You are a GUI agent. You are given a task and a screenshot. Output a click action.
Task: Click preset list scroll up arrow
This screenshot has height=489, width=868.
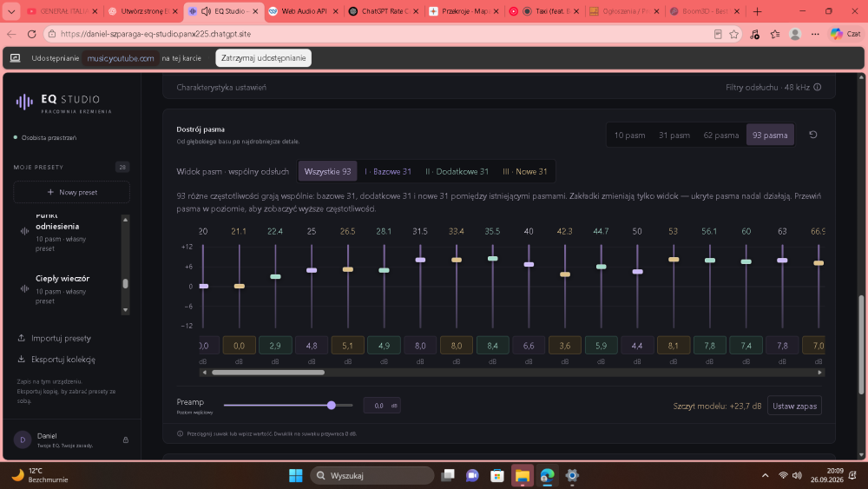click(126, 220)
